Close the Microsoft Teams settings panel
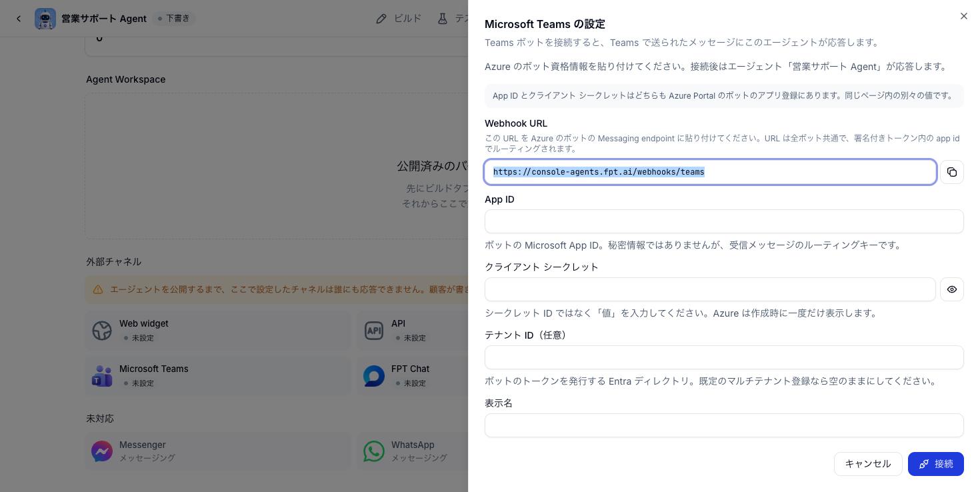The image size is (980, 492). coord(964,16)
